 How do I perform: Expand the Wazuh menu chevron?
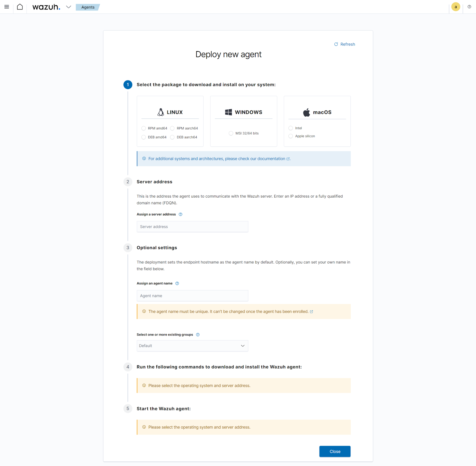[x=69, y=7]
